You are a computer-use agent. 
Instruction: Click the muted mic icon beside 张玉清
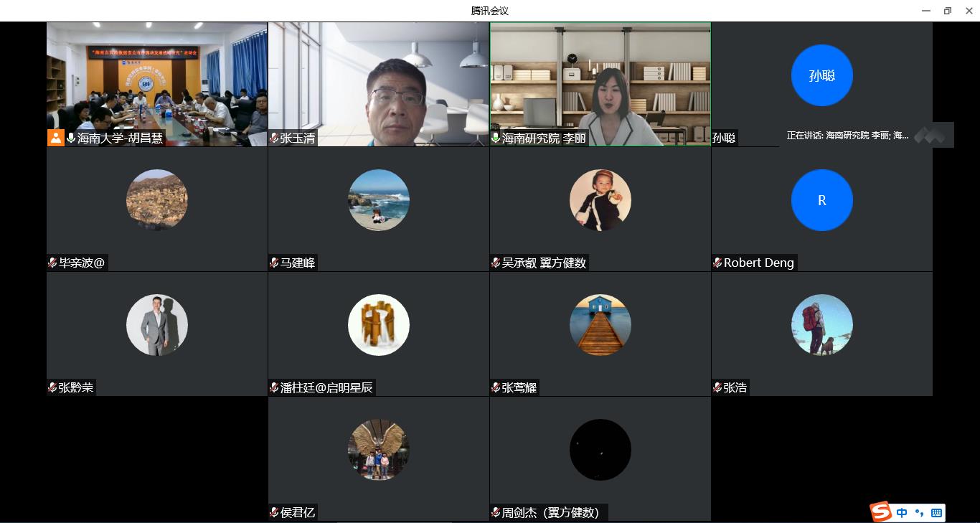click(274, 138)
